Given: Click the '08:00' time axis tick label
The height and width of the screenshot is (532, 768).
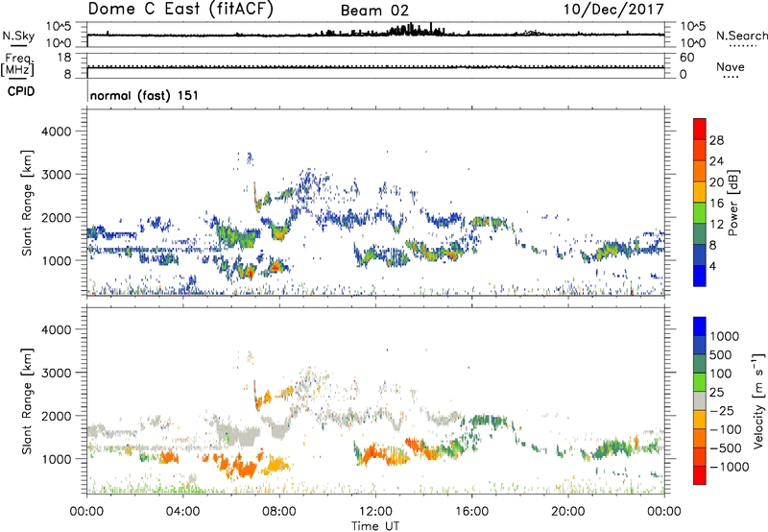Looking at the screenshot, I should 279,512.
